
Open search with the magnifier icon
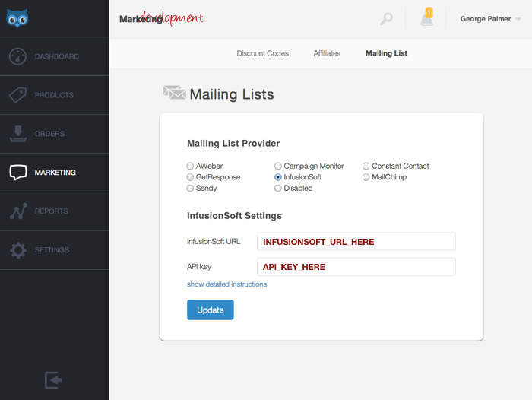(386, 19)
